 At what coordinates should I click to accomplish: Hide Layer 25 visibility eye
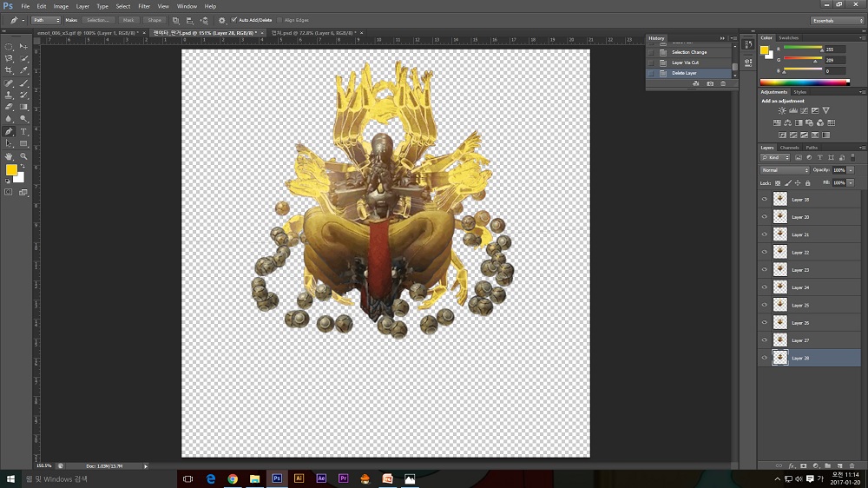point(765,305)
